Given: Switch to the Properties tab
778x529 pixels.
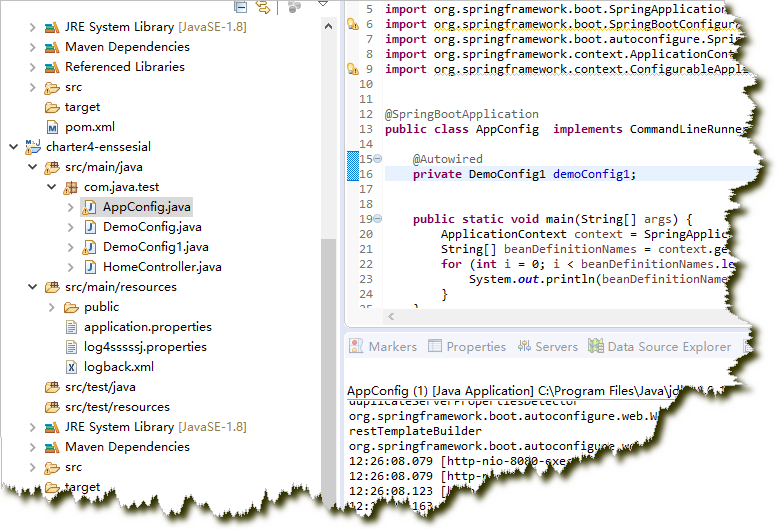Looking at the screenshot, I should coord(466,346).
